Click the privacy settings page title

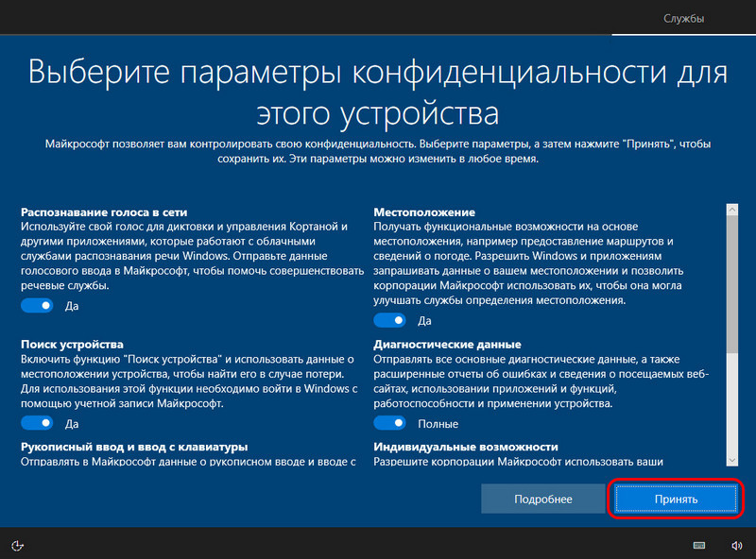pos(377,92)
